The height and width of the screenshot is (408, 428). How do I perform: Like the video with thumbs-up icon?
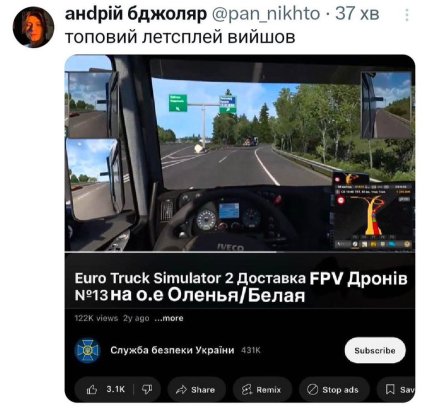click(x=92, y=389)
